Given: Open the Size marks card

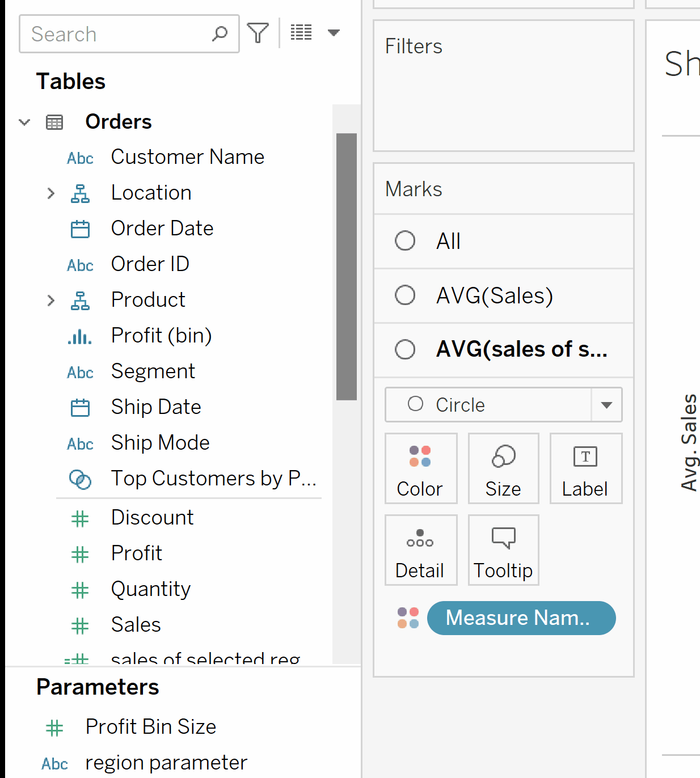Looking at the screenshot, I should [x=503, y=468].
